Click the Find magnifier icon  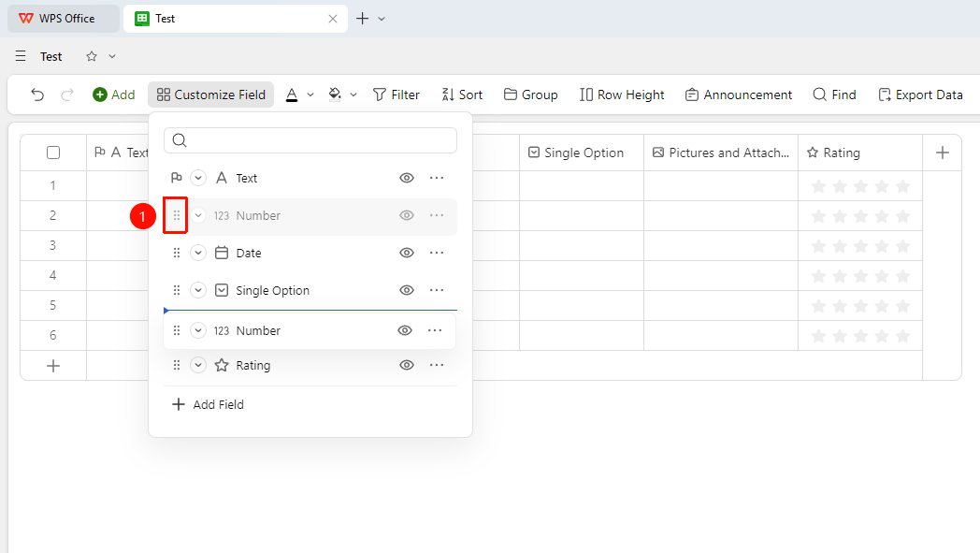[819, 95]
